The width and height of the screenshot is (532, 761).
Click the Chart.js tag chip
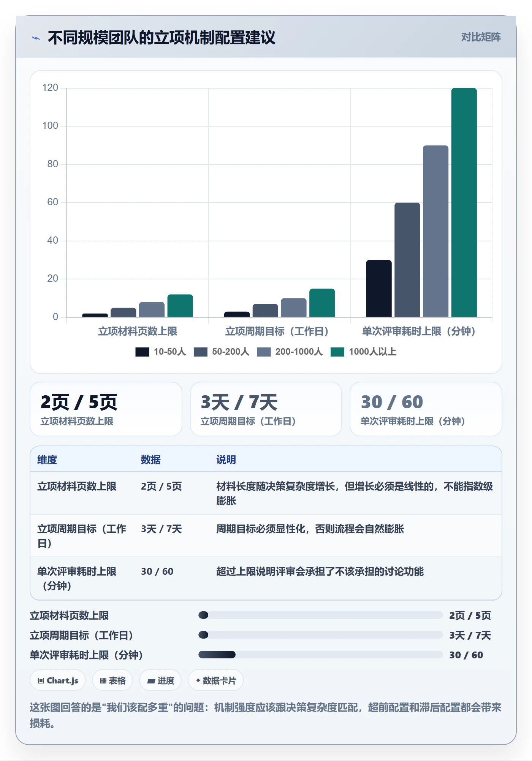click(58, 680)
